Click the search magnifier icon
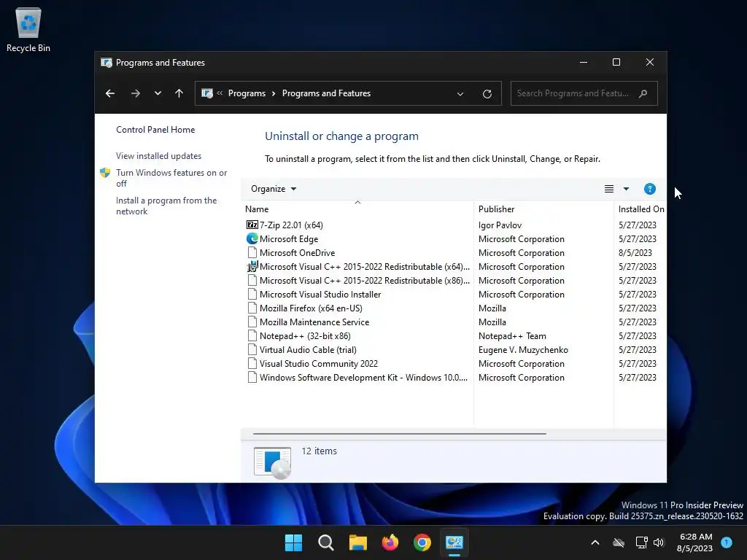Viewport: 747px width, 560px height. (643, 93)
